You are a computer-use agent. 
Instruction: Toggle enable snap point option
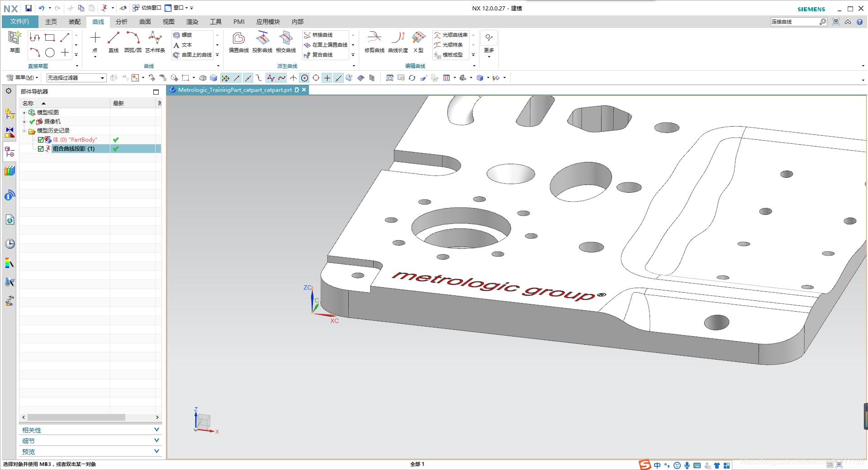225,78
